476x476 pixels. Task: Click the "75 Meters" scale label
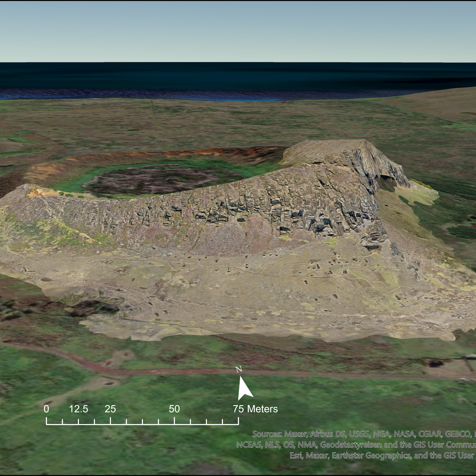255,409
